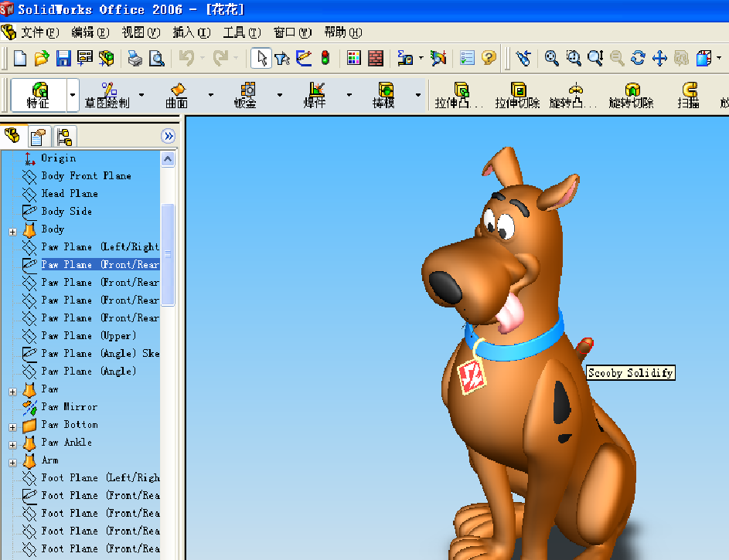
Task: Select Paw Mirror feature
Action: click(70, 407)
